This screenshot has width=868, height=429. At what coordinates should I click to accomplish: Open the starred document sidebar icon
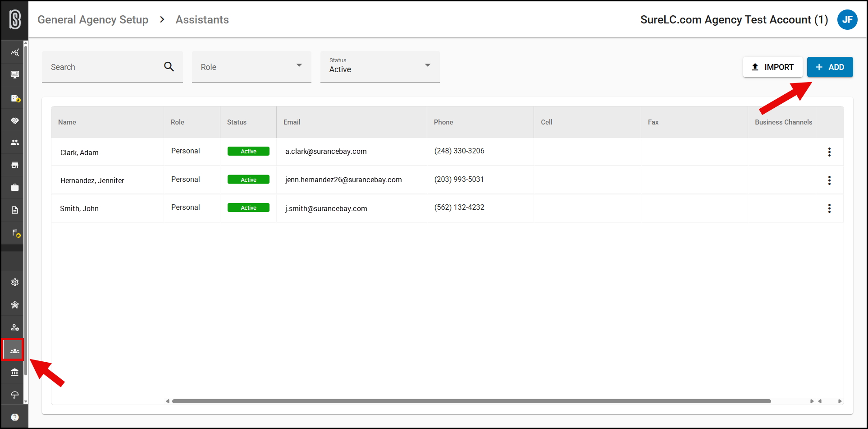click(x=15, y=98)
